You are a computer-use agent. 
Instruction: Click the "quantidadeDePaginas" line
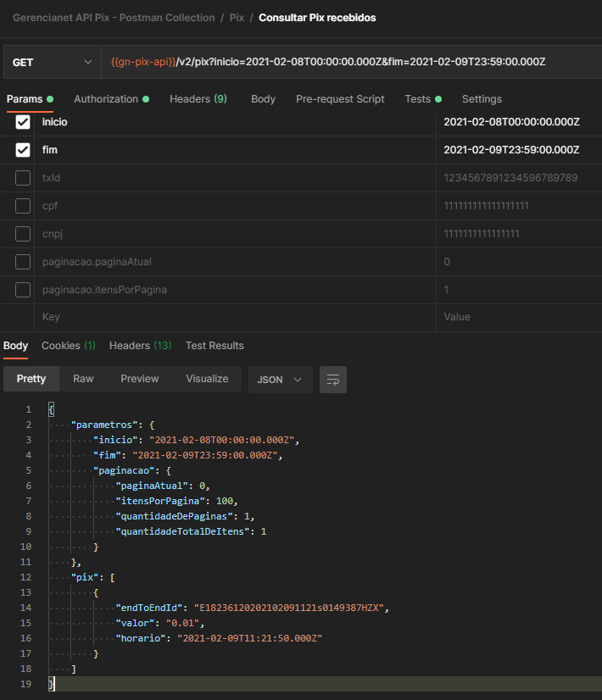coord(185,516)
